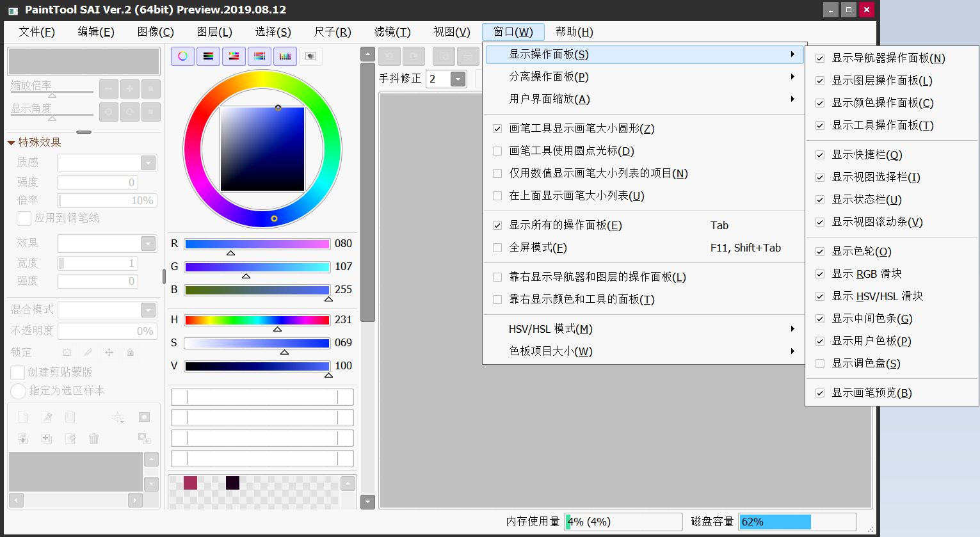Click the lock painting pencil icon
Screen dimensions: 980x537
(x=88, y=352)
